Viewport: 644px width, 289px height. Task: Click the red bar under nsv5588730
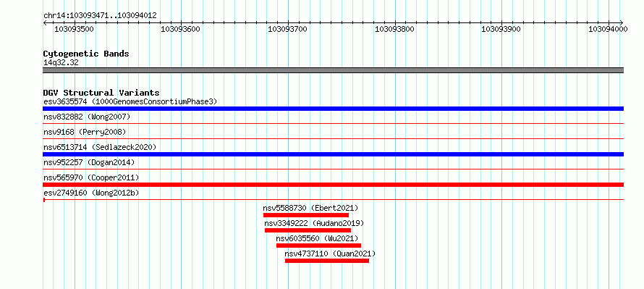click(306, 215)
